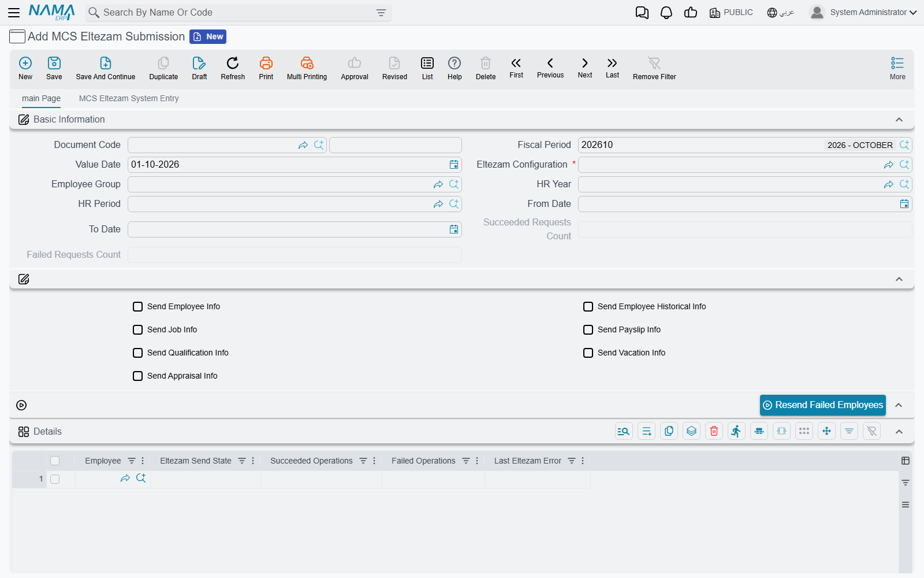The height and width of the screenshot is (578, 924).
Task: Click the Save toolbar icon
Action: tap(54, 63)
